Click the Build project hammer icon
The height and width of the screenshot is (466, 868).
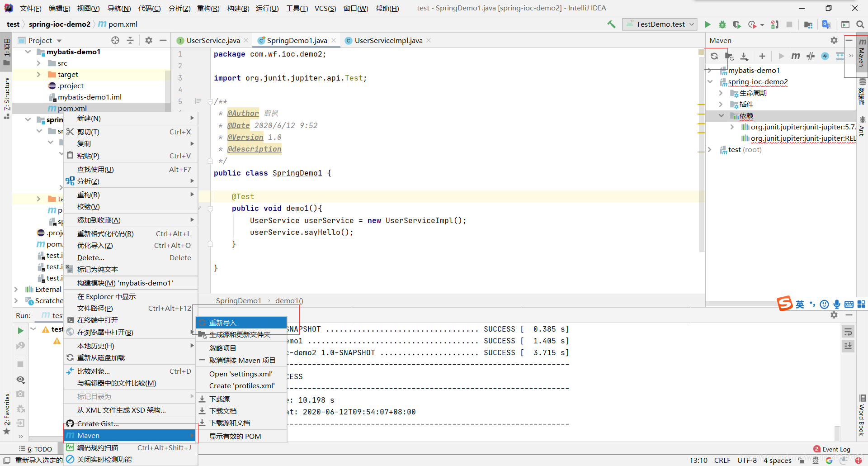point(611,24)
